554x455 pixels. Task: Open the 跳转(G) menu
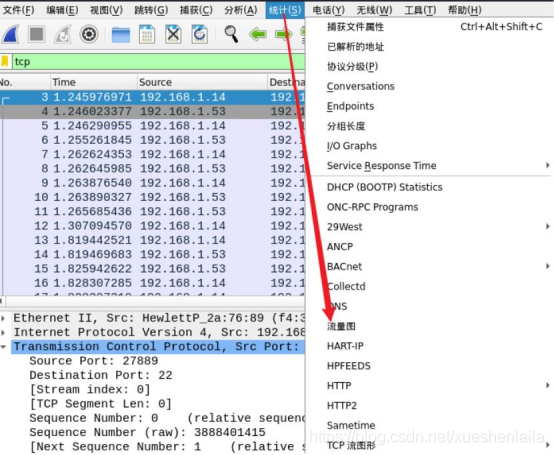(x=151, y=10)
